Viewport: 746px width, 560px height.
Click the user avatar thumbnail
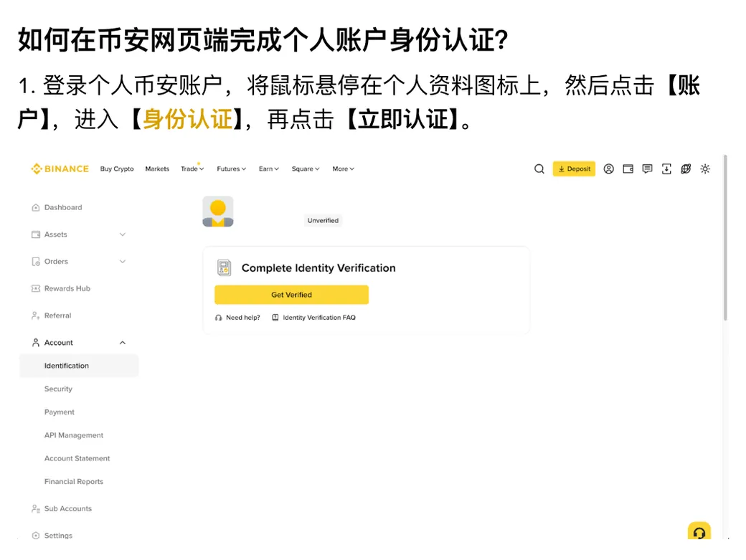point(218,212)
